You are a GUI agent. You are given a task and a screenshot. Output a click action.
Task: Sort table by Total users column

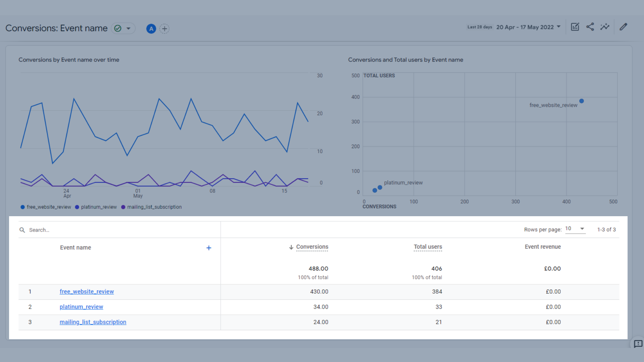click(428, 247)
